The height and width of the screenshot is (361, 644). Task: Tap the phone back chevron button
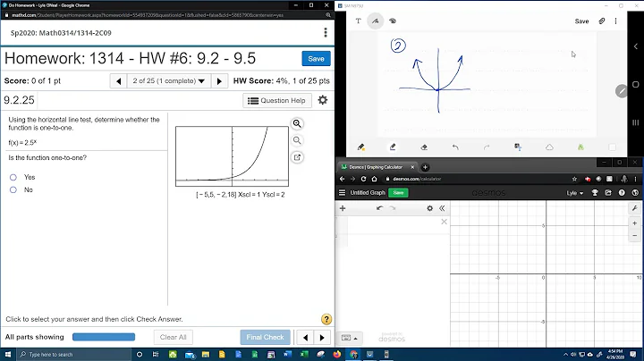pyautogui.click(x=635, y=46)
